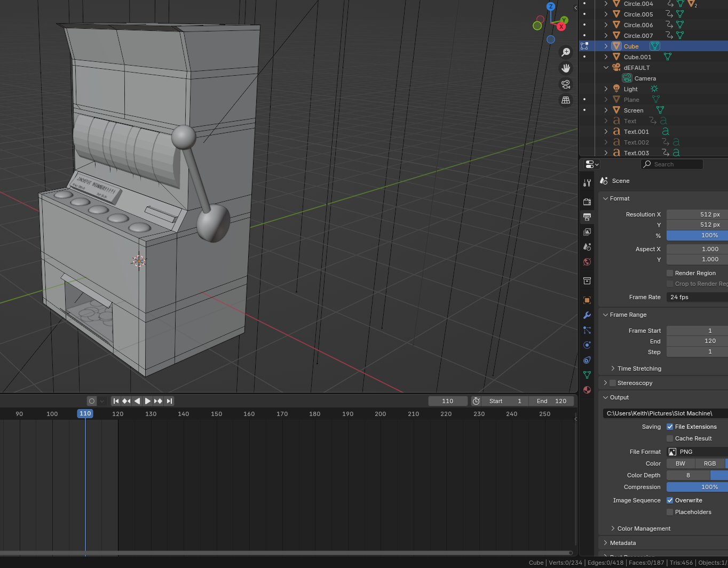Open the PNG file format dropdown
The width and height of the screenshot is (728, 568).
coord(697,452)
